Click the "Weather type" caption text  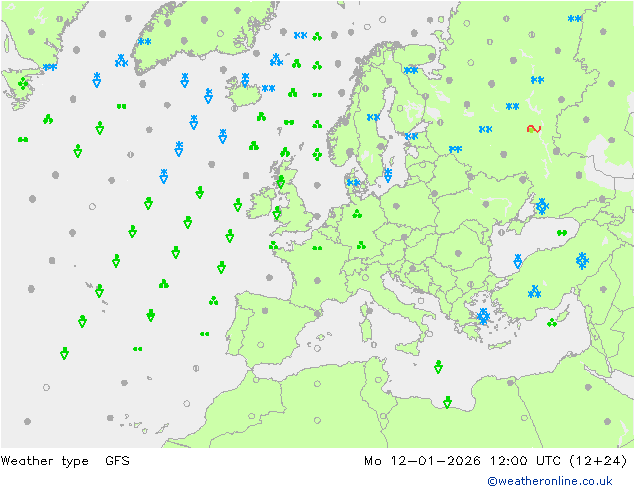[x=45, y=461]
